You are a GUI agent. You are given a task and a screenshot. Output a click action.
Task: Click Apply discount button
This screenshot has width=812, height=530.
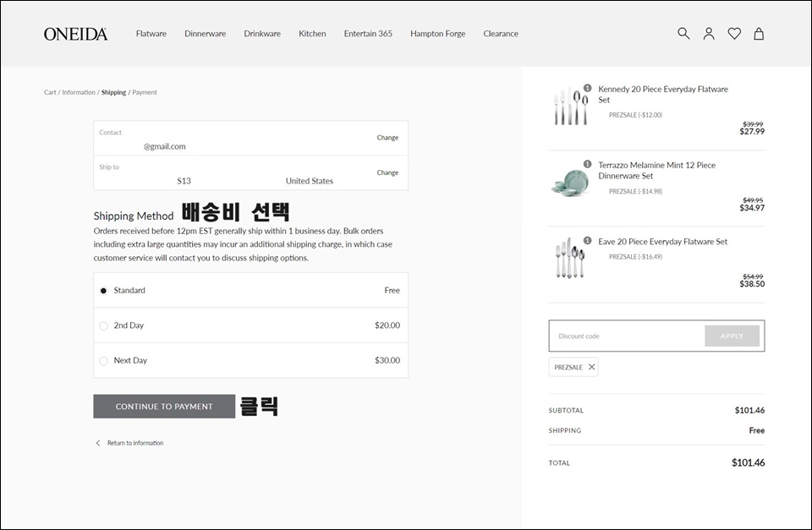point(732,336)
